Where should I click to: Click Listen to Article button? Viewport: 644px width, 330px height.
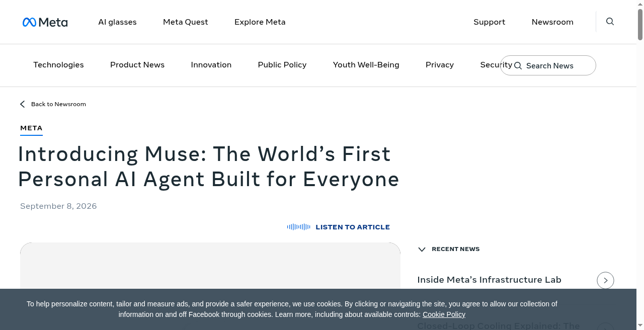click(x=339, y=227)
